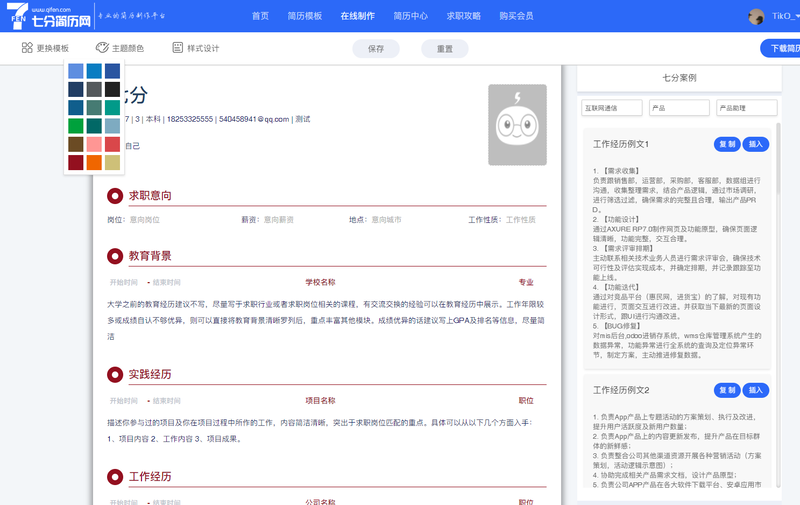Open the 产品 category selector
Viewport: 800px width, 505px height.
coord(679,108)
